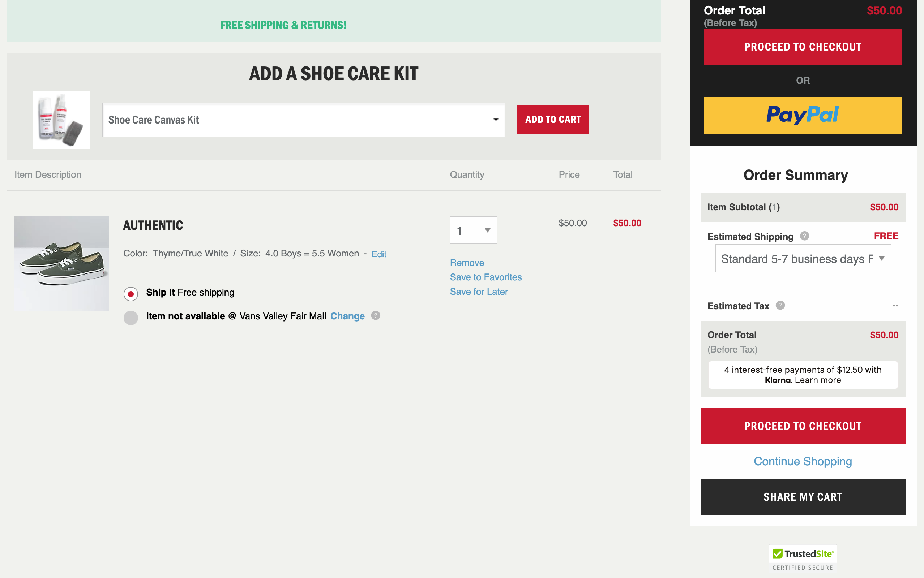The image size is (924, 578).
Task: Click the PayPal logo checkout button
Action: (803, 115)
